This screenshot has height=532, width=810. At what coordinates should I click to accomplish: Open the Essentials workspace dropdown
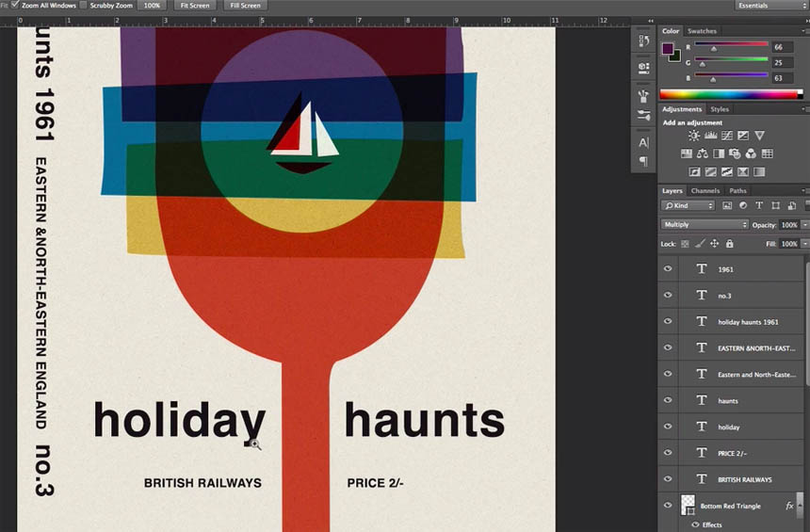coord(771,5)
